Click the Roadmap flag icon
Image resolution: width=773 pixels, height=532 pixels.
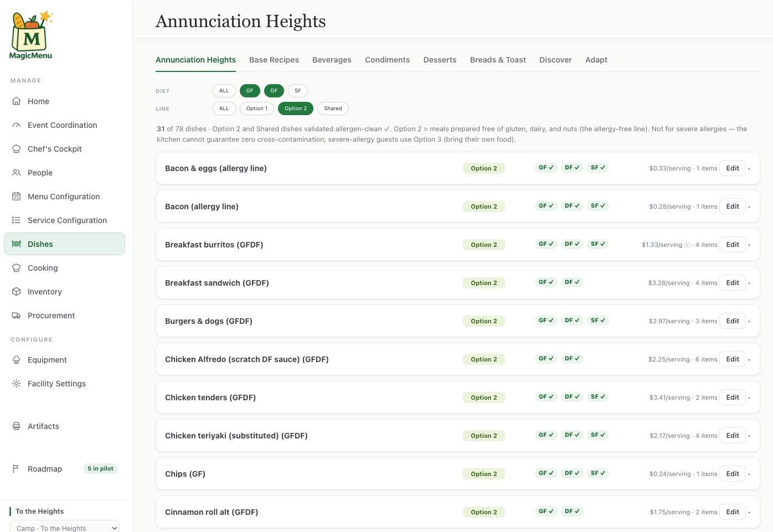(17, 469)
